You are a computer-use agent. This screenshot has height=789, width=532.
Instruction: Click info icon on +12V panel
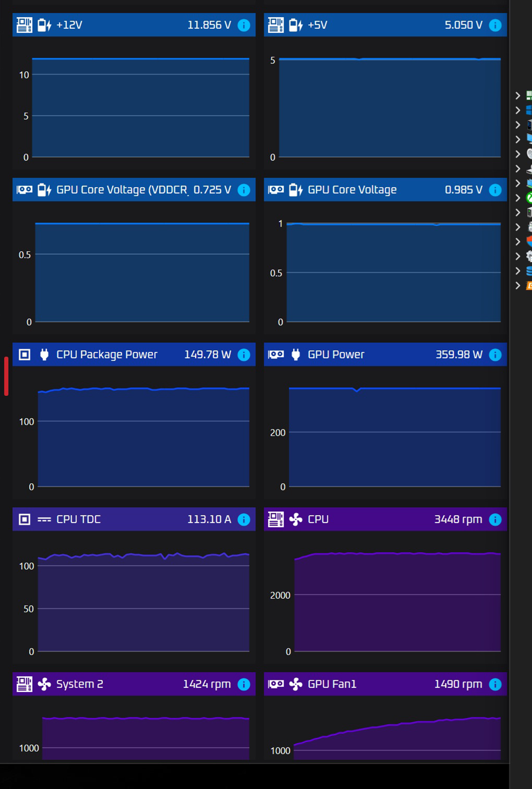(244, 25)
